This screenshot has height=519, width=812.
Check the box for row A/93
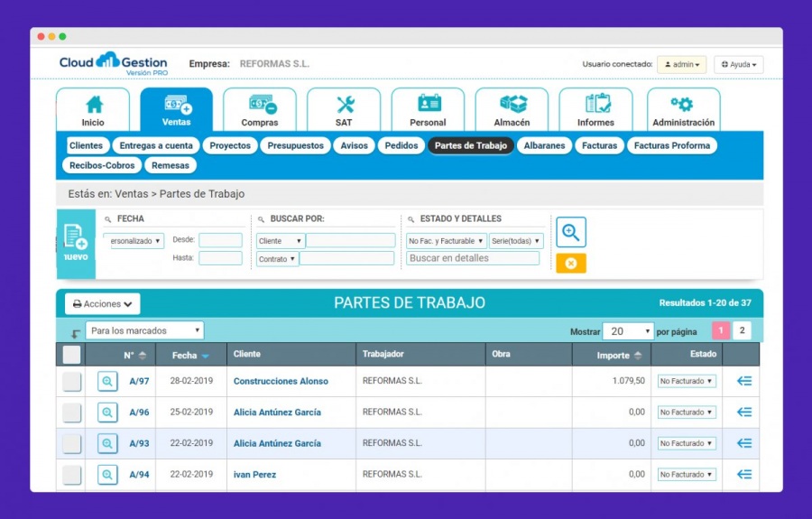pyautogui.click(x=71, y=444)
